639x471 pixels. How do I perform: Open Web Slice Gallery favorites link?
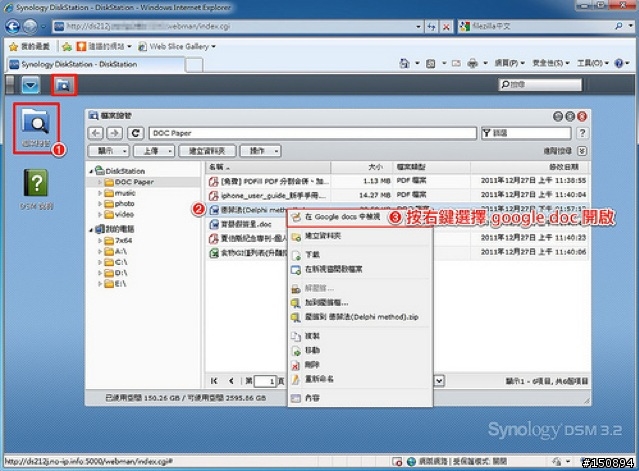click(x=177, y=46)
